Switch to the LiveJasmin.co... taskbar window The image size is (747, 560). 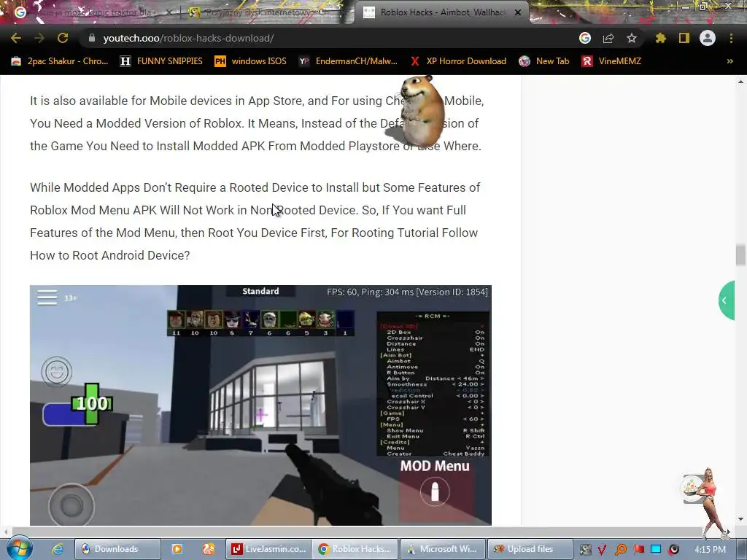pos(268,549)
